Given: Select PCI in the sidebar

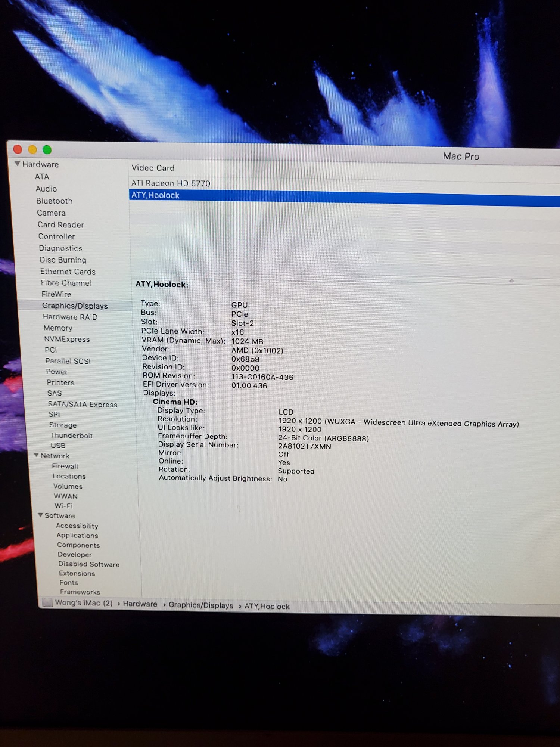Looking at the screenshot, I should 51,350.
